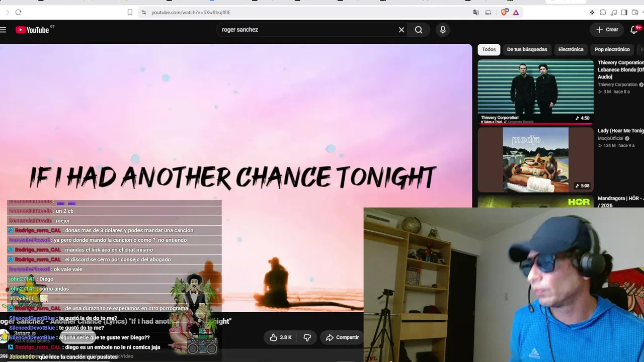Image resolution: width=644 pixels, height=362 pixels.
Task: Open 'Lady (Hear Me Tonight)' video title
Action: pos(620,131)
